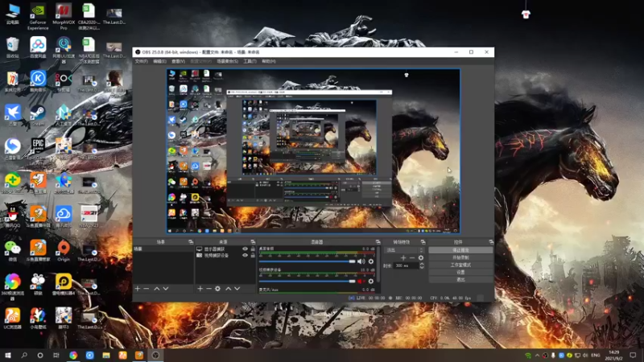Open the NBA 2K21 desktop shortcut

(x=89, y=216)
